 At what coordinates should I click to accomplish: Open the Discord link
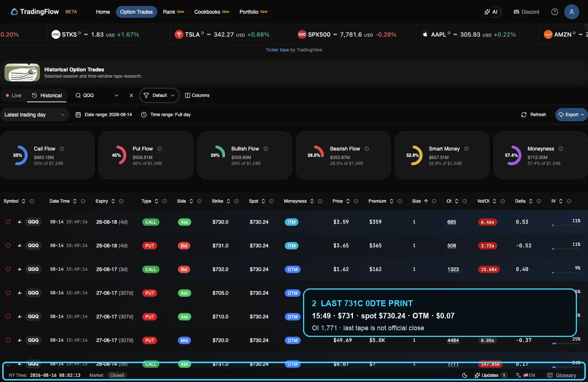point(526,12)
